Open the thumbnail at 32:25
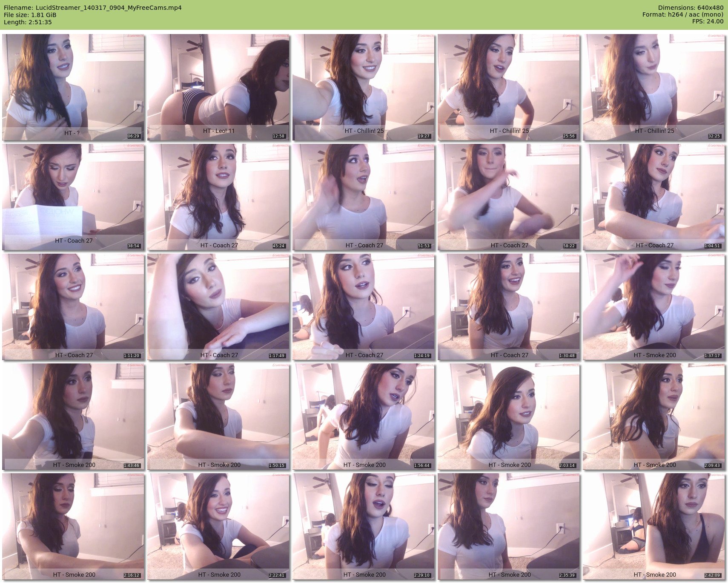This screenshot has width=728, height=583. 653,87
